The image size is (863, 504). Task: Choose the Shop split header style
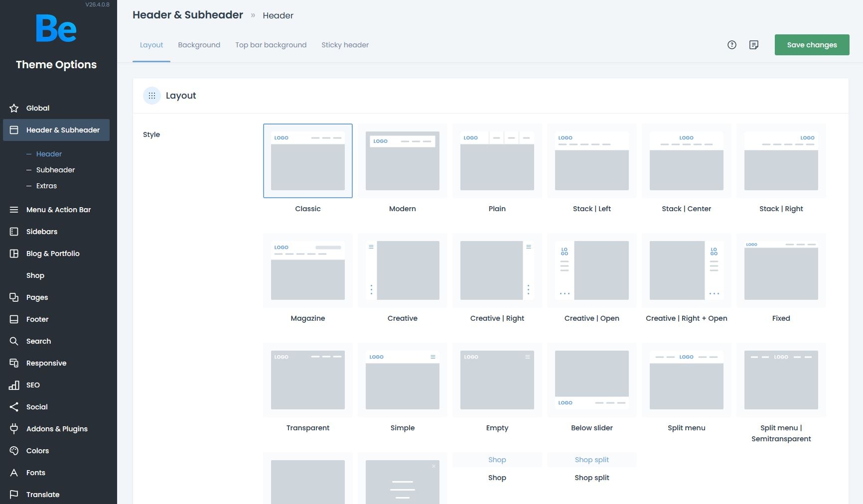coord(592,460)
